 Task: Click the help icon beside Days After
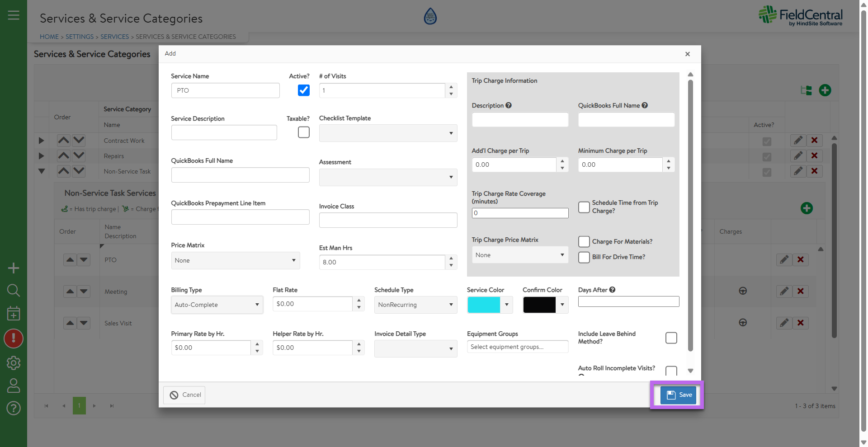tap(612, 290)
